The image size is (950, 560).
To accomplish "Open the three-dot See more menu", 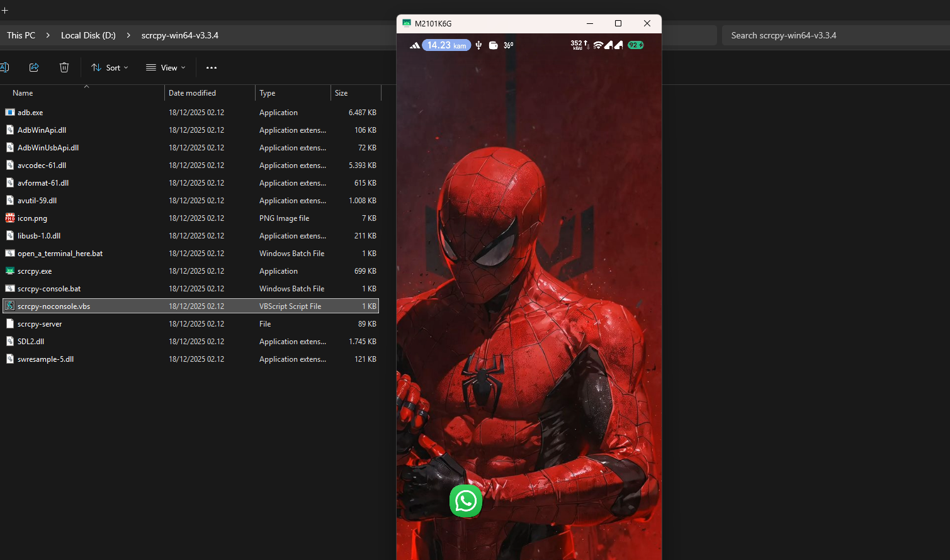I will pyautogui.click(x=212, y=67).
